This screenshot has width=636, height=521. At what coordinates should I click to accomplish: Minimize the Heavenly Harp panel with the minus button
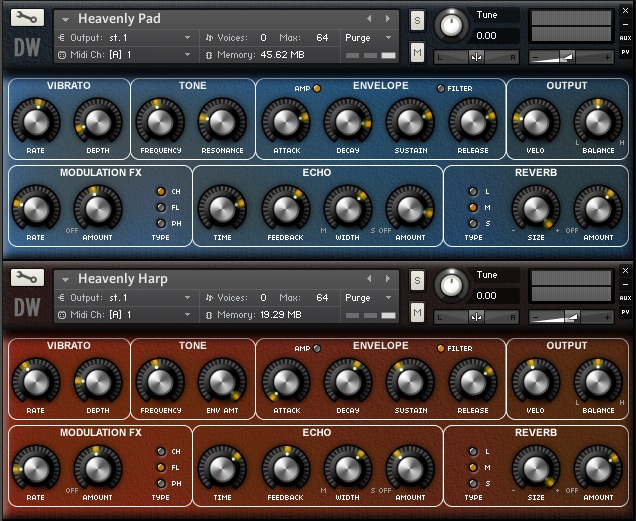coord(625,286)
